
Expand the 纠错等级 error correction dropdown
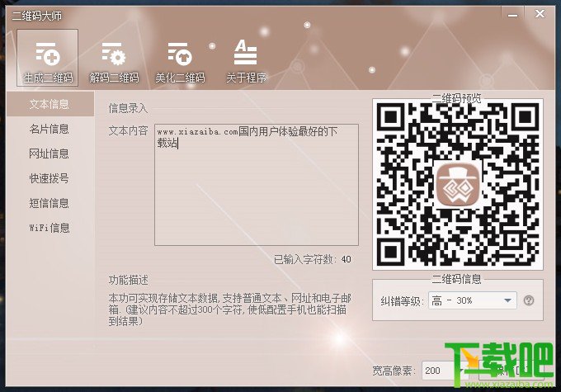point(507,300)
